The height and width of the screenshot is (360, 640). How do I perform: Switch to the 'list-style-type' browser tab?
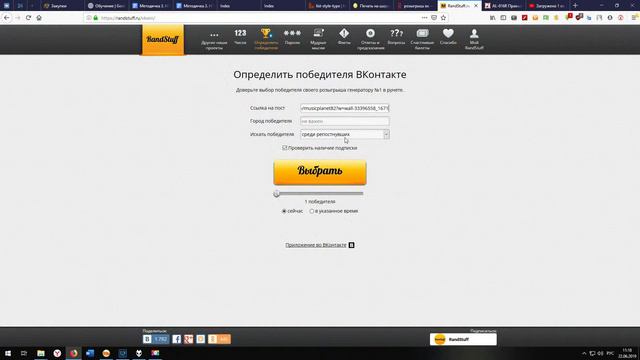point(327,6)
